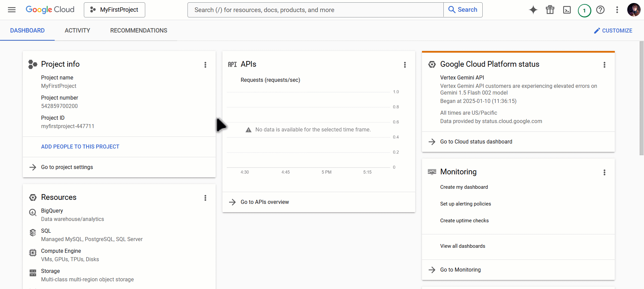Screen dimensions: 644x289
Task: Click the magnifier icon in Search button
Action: click(452, 10)
